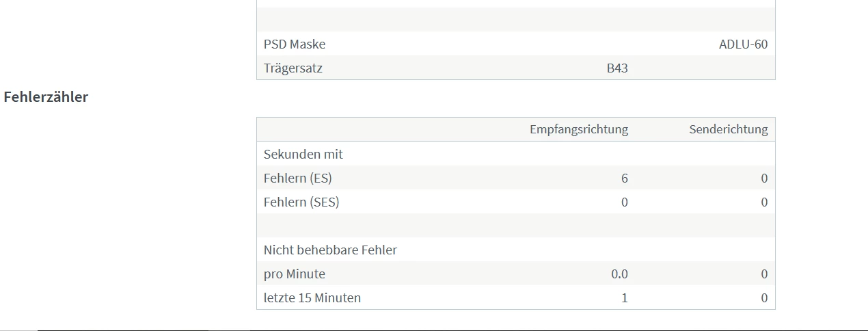
Task: Select pro Minute value 0.0
Action: [619, 274]
